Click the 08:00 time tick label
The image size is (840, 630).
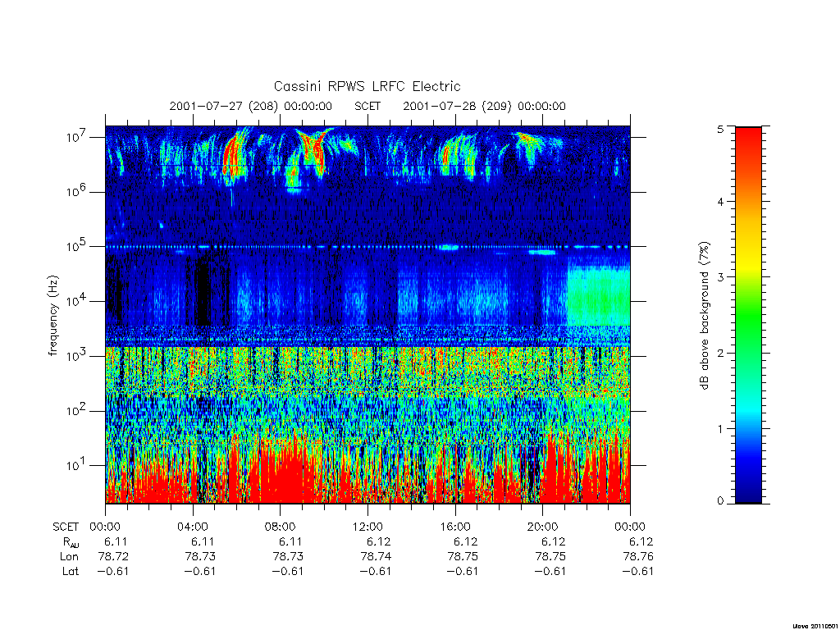pyautogui.click(x=281, y=527)
